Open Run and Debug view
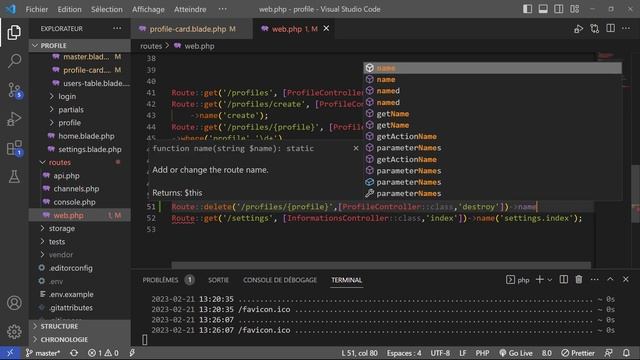 click(14, 119)
